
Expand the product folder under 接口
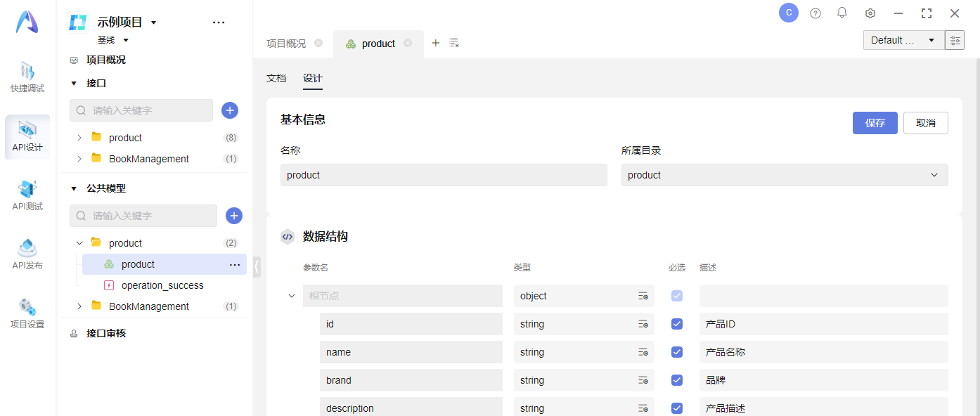coord(79,138)
